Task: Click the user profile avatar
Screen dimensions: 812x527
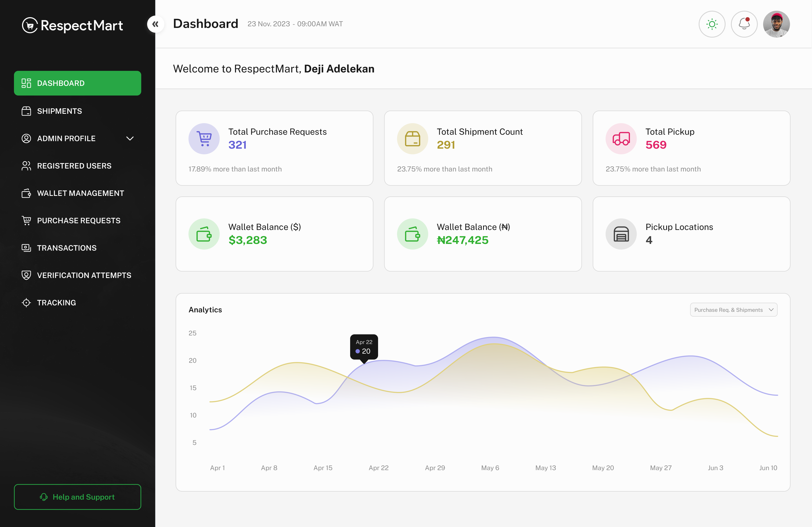Action: click(x=776, y=24)
